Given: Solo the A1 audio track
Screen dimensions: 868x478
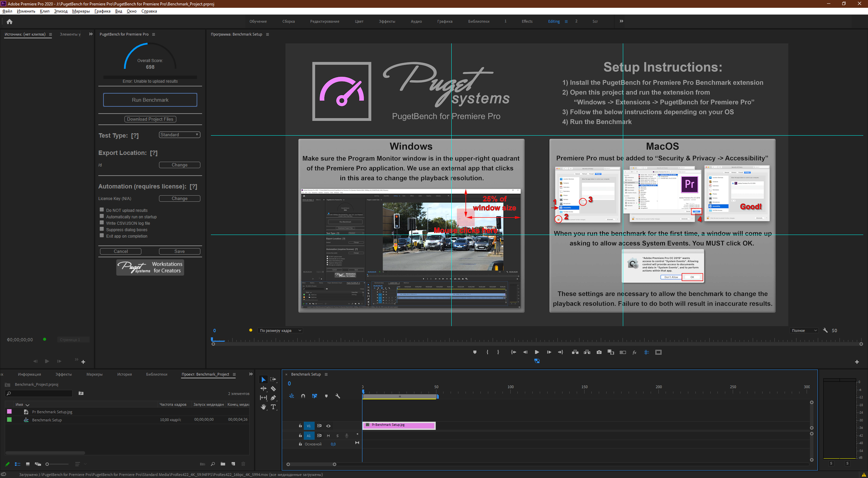Looking at the screenshot, I should pos(337,436).
